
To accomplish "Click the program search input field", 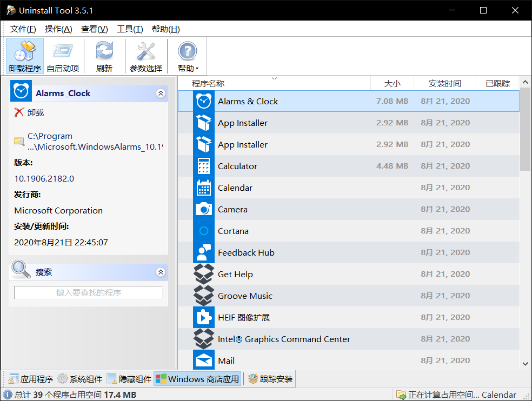I will coord(88,293).
